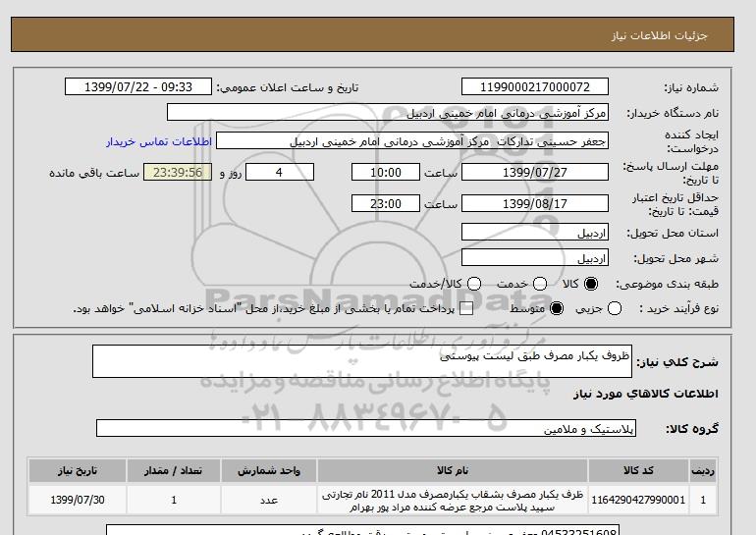Open the اطلاعات تماس خریدار link

coord(159,141)
